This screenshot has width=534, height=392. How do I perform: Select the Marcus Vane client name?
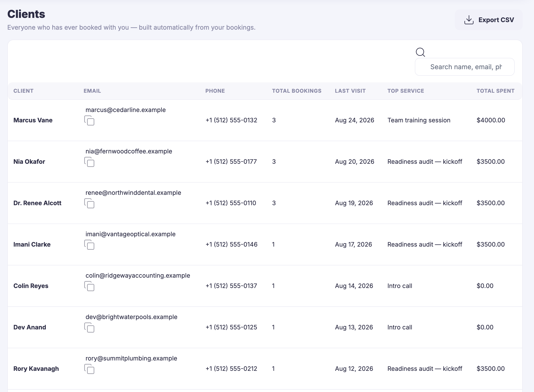pos(33,120)
